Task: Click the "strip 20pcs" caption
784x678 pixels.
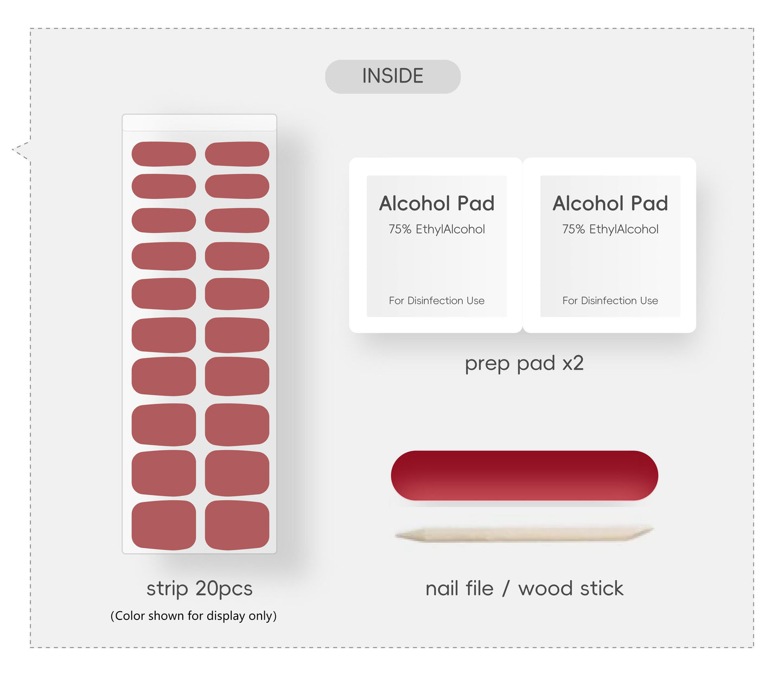Action: coord(199,589)
